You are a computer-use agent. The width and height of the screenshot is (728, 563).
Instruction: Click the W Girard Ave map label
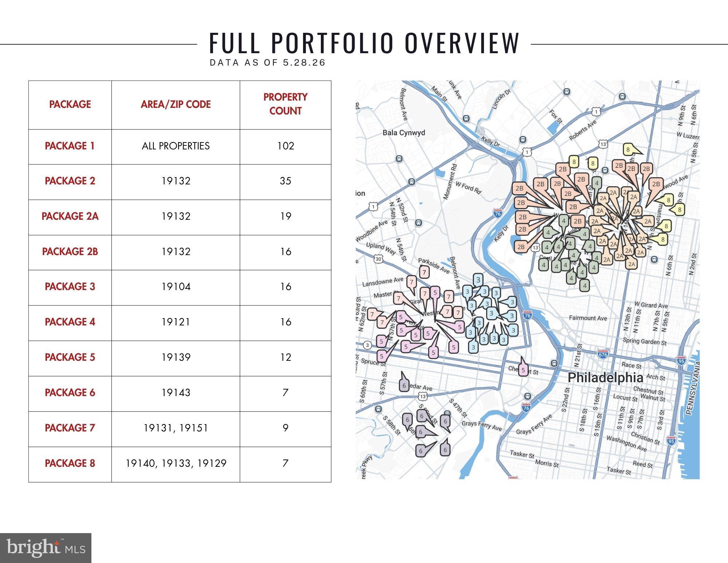[x=651, y=305]
